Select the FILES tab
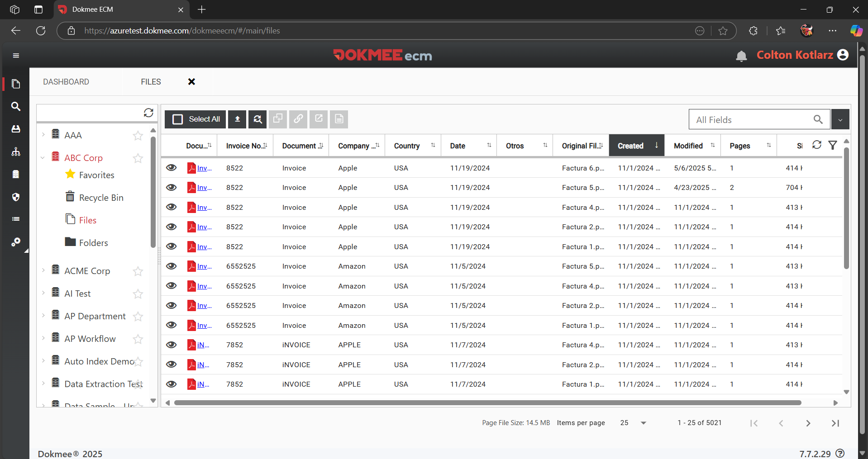This screenshot has width=868, height=459. coord(151,82)
